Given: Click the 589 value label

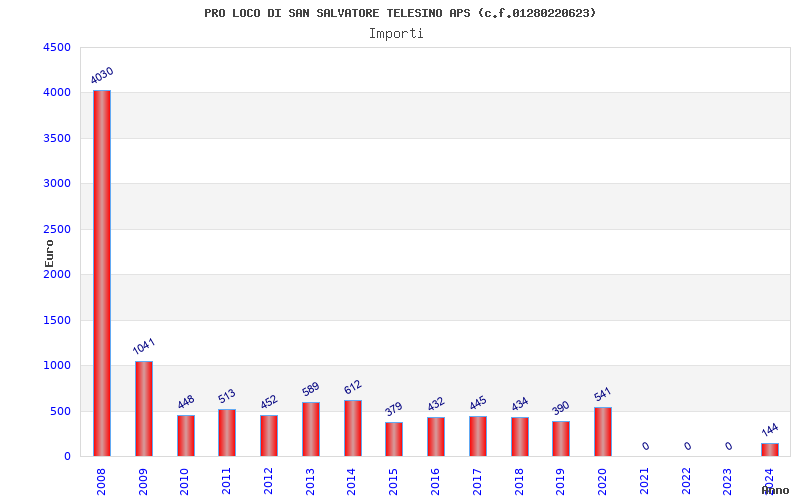Looking at the screenshot, I should coord(311,389).
